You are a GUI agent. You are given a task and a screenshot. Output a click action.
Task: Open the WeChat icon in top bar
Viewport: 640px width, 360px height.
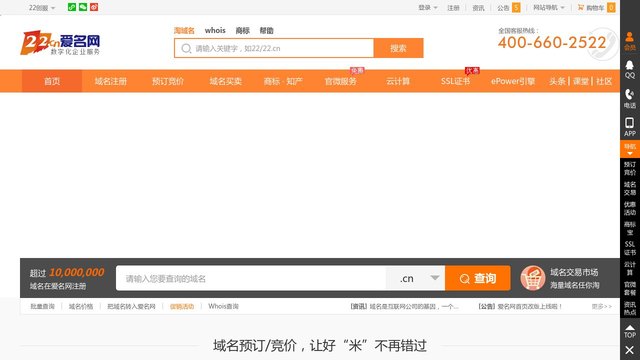pos(83,7)
